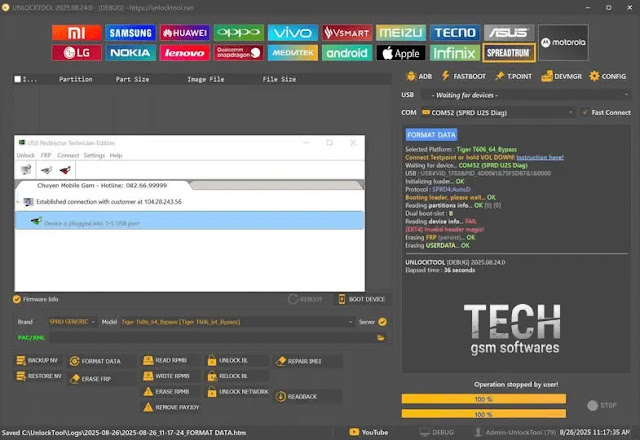Select the MediaTek tile
Image resolution: width=640 pixels, height=440 pixels.
293,53
